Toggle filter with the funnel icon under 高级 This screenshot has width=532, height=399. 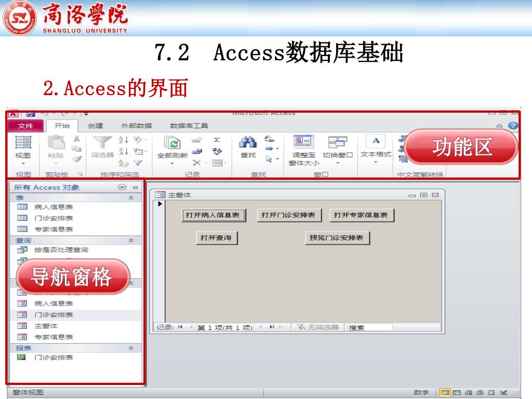[x=138, y=163]
